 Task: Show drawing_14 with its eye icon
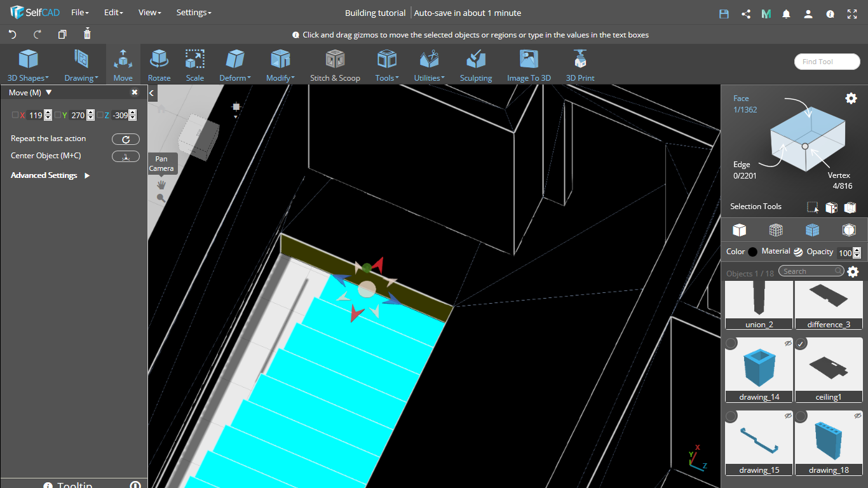[788, 343]
